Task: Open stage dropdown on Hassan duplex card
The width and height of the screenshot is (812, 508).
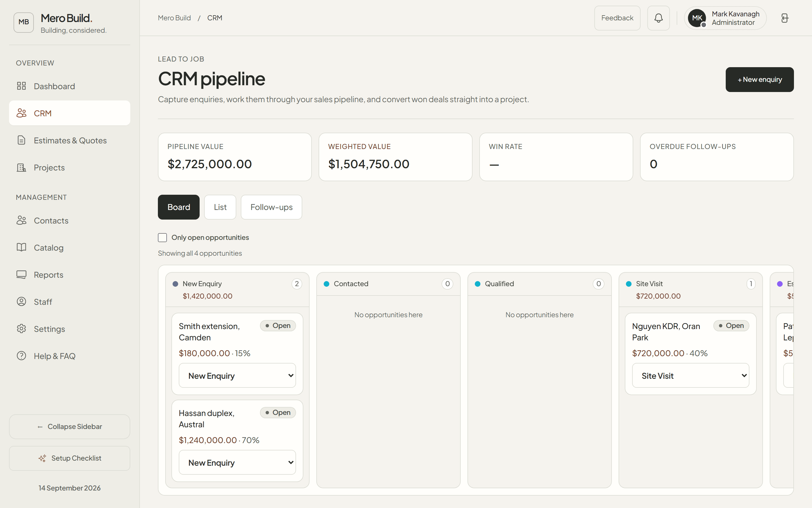Action: point(237,462)
